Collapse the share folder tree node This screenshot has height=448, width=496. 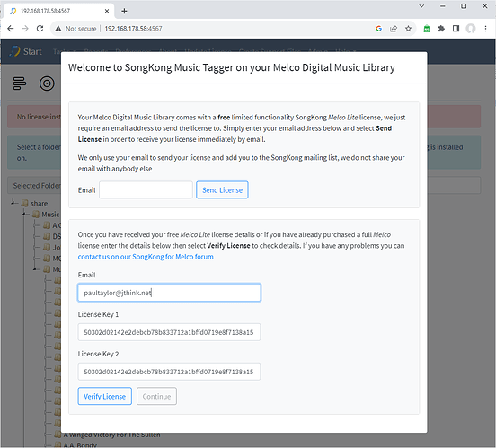click(13, 202)
